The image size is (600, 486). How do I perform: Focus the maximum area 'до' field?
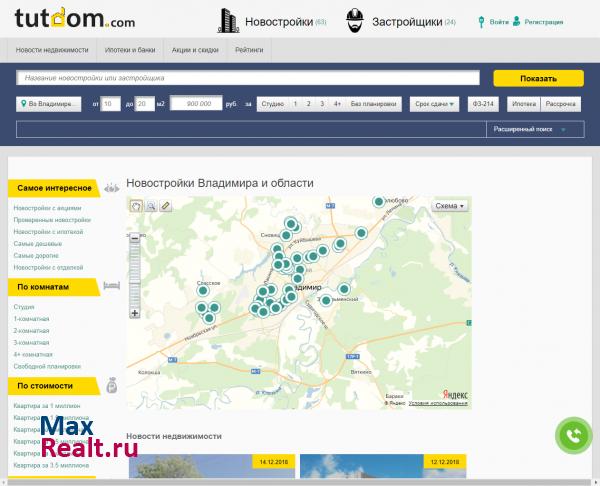145,104
